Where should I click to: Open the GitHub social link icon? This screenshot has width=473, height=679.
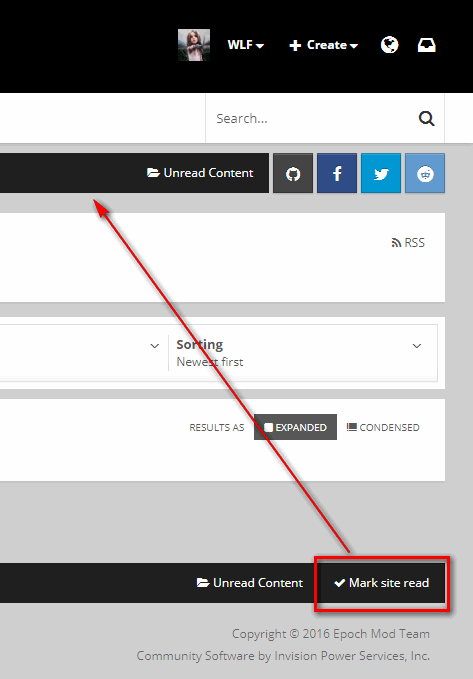[293, 173]
